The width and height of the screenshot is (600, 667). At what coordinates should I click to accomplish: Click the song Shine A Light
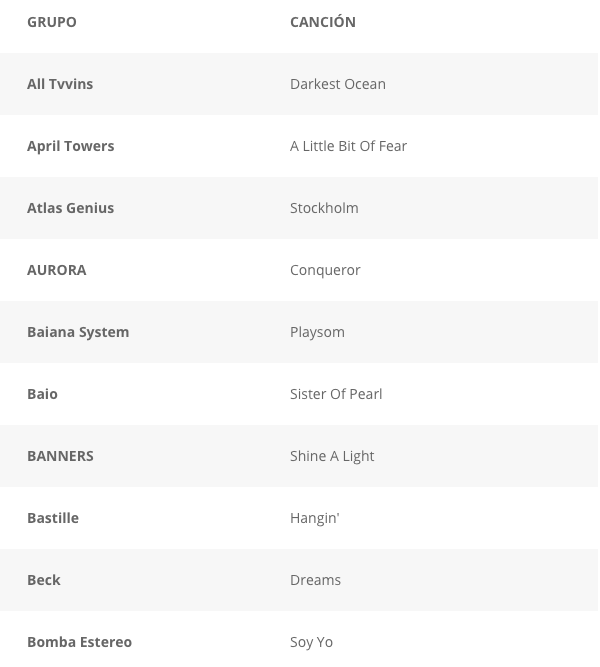[332, 456]
